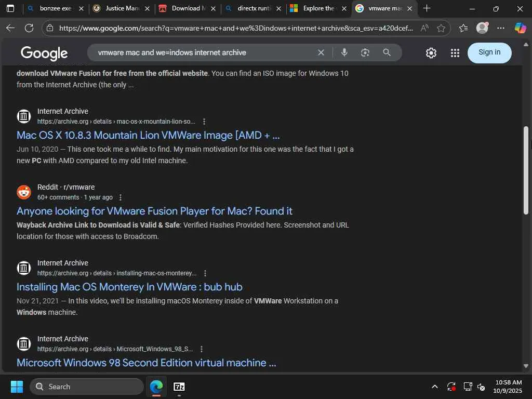The height and width of the screenshot is (399, 532).
Task: Open Edge Settings and more menu
Action: [x=501, y=28]
